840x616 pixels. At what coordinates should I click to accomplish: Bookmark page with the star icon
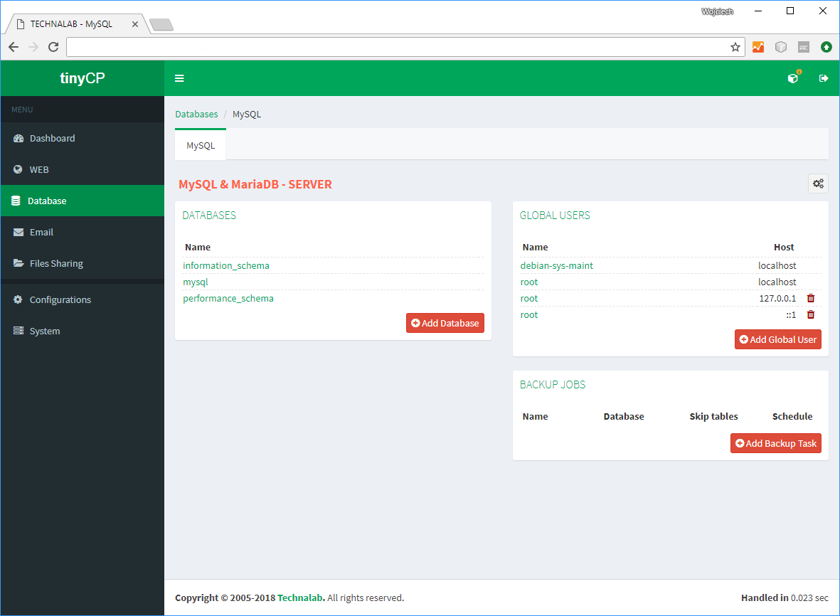(735, 47)
